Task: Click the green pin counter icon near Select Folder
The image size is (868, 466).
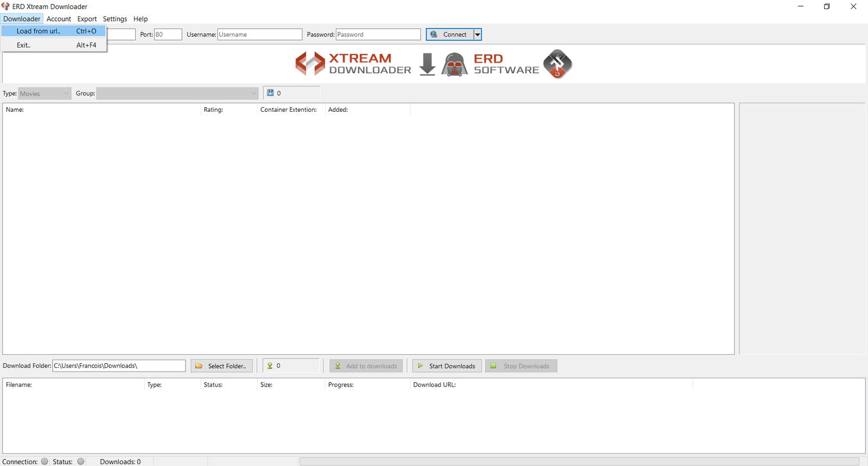Action: (270, 365)
